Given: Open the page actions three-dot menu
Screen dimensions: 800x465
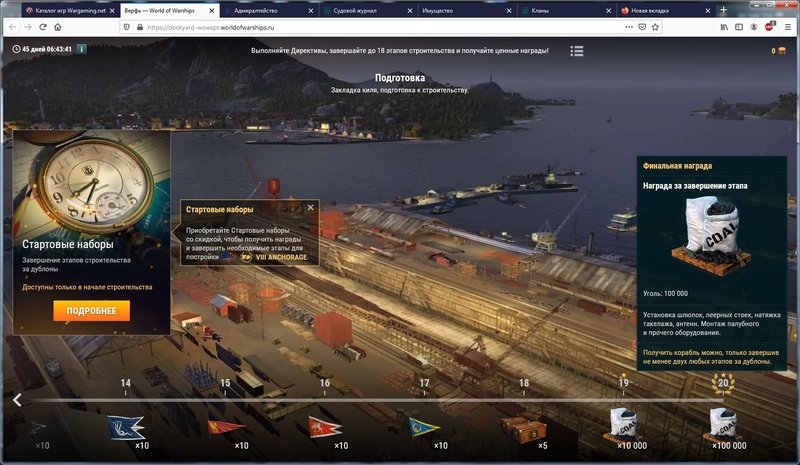Looking at the screenshot, I should (x=629, y=27).
